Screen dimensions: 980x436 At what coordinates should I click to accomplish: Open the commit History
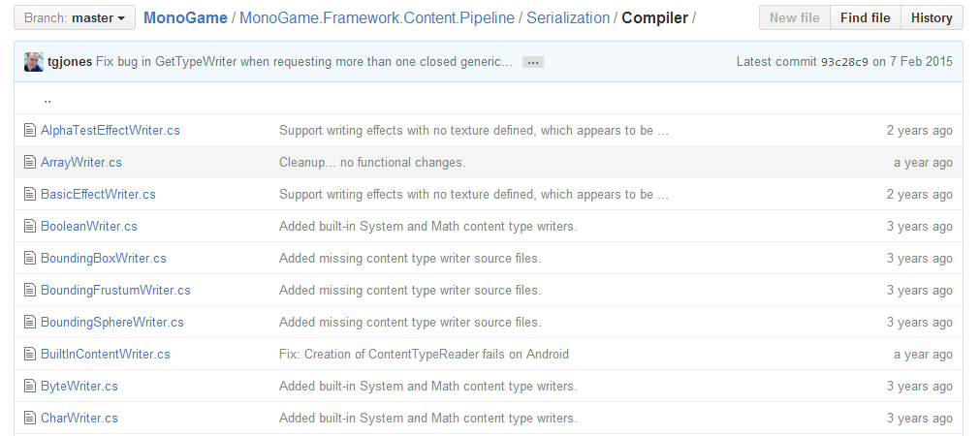(932, 17)
